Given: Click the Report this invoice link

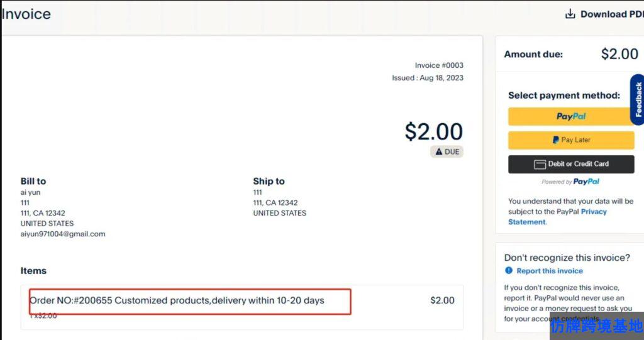Looking at the screenshot, I should [549, 271].
